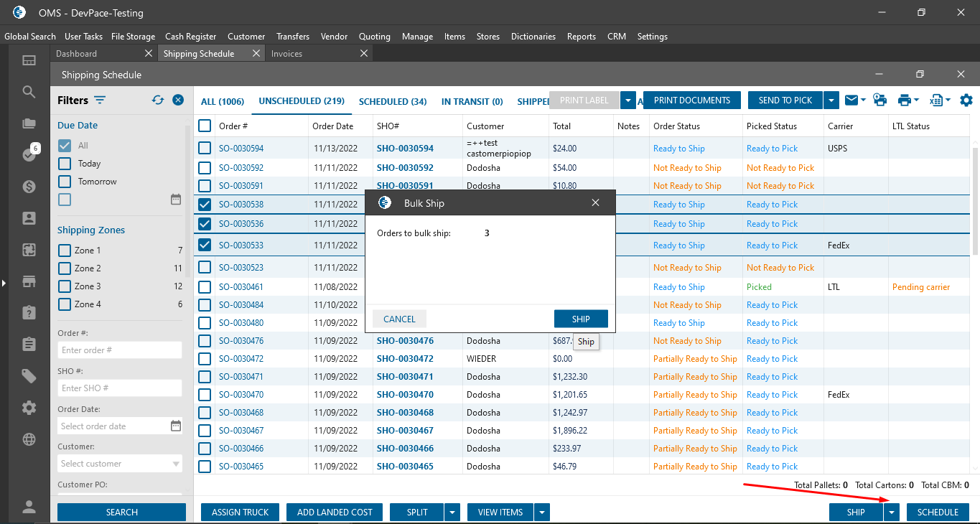Expand the dropdown arrow beside bottom SHIP button
Image resolution: width=980 pixels, height=524 pixels.
pyautogui.click(x=892, y=513)
